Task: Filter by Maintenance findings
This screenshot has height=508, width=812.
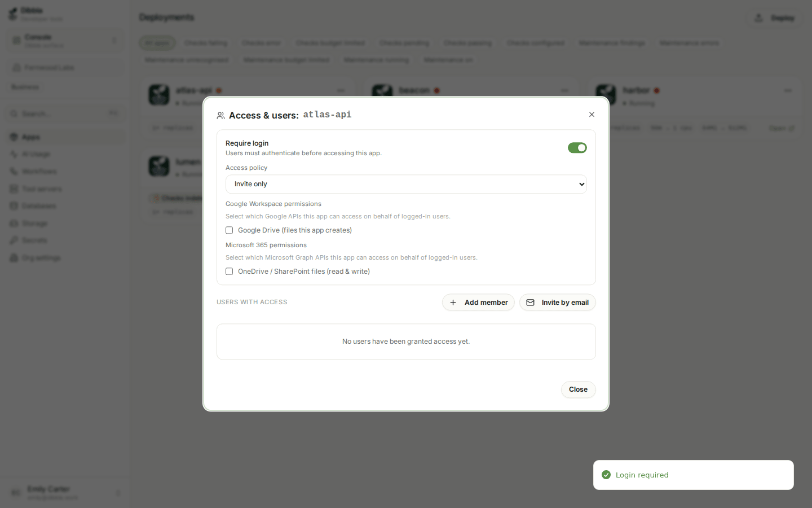Action: (x=612, y=43)
